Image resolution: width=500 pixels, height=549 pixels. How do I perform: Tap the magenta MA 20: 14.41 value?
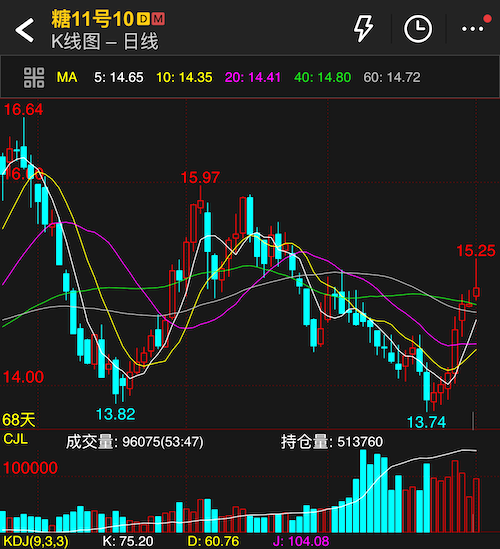coord(253,77)
